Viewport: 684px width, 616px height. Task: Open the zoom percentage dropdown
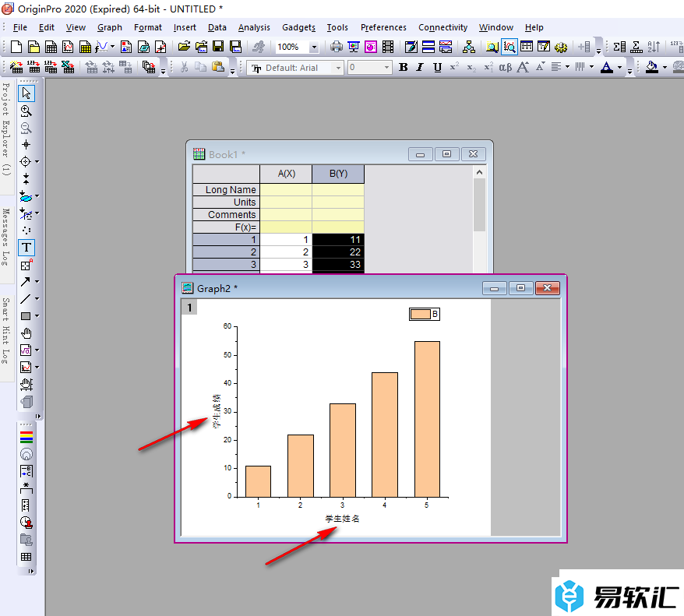tap(314, 47)
